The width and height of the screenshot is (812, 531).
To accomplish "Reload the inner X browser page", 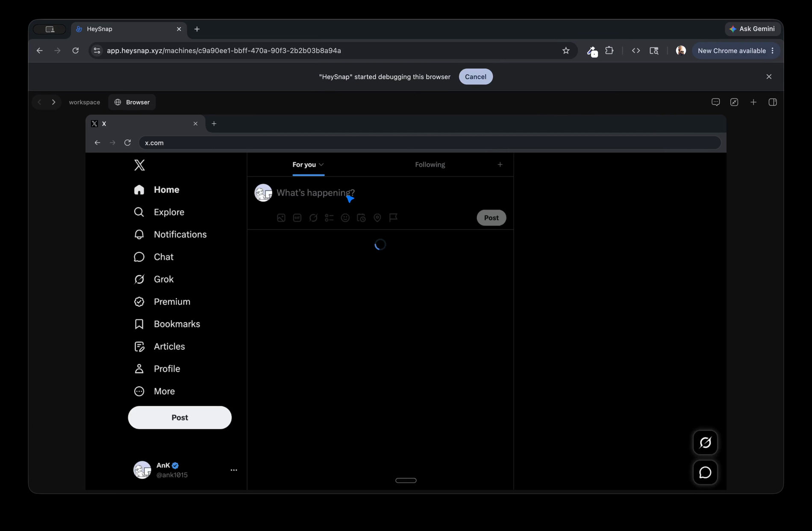I will [x=127, y=143].
